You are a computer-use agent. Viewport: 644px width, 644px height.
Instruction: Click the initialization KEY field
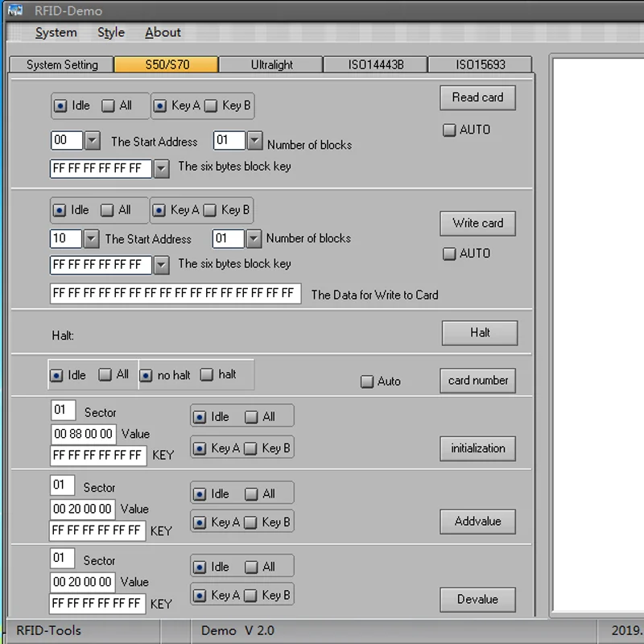98,456
